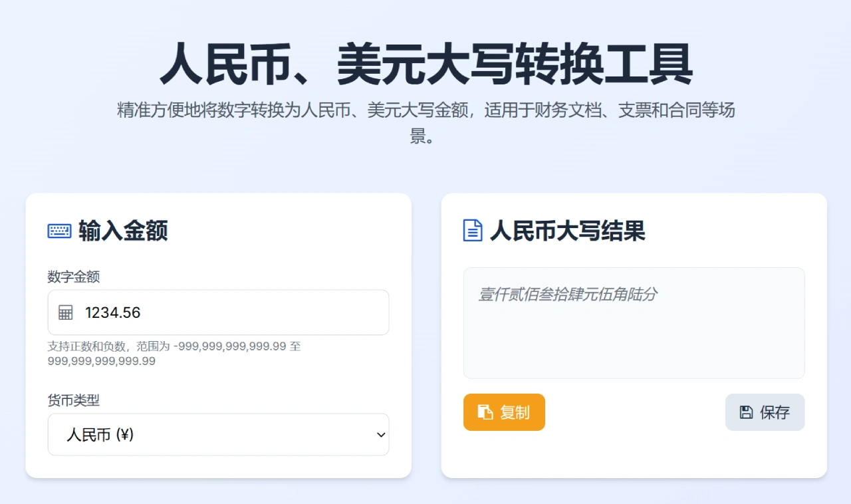This screenshot has height=504, width=851.
Task: Click the calculator icon in the amount field
Action: coord(65,313)
